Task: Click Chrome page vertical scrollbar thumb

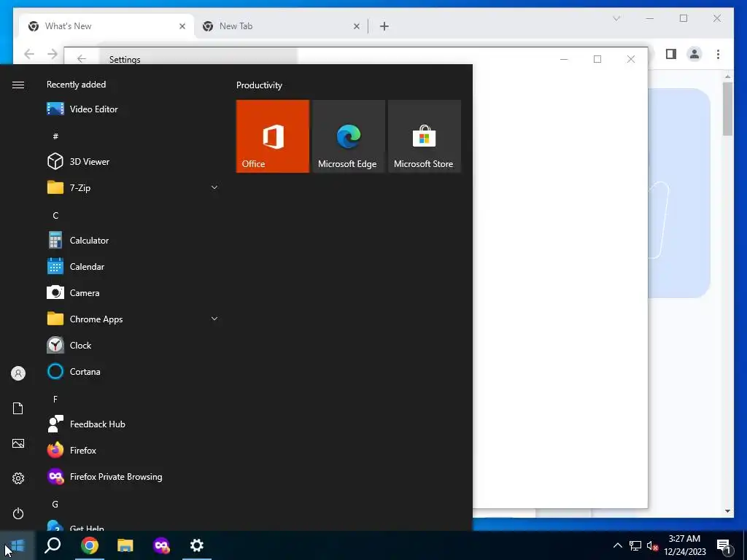Action: click(x=727, y=109)
